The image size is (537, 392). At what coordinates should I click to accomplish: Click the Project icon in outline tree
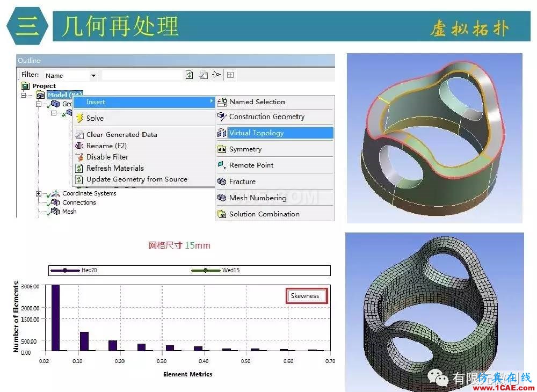tap(25, 85)
